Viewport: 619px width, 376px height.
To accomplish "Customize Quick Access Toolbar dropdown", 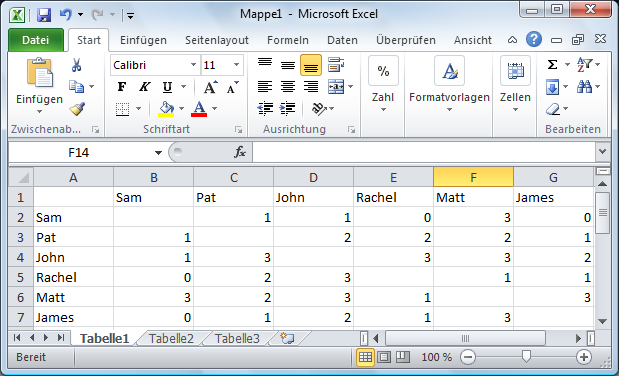I will tap(130, 16).
